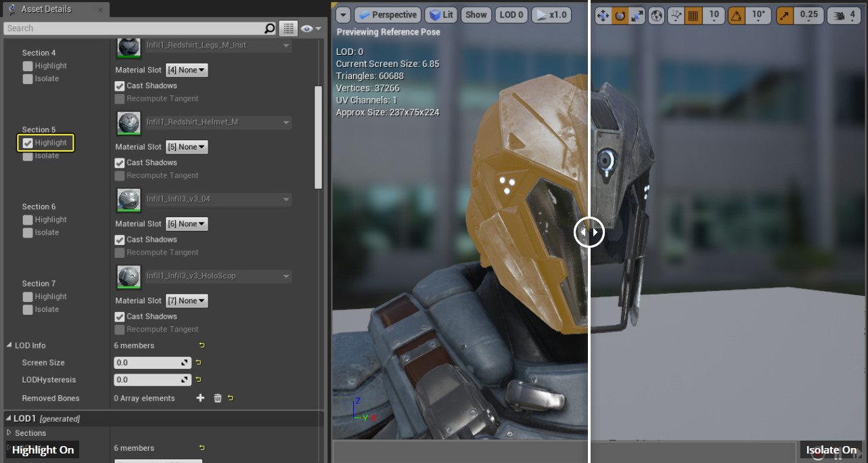
Task: Toggle rotation snap angle icon
Action: click(x=737, y=16)
